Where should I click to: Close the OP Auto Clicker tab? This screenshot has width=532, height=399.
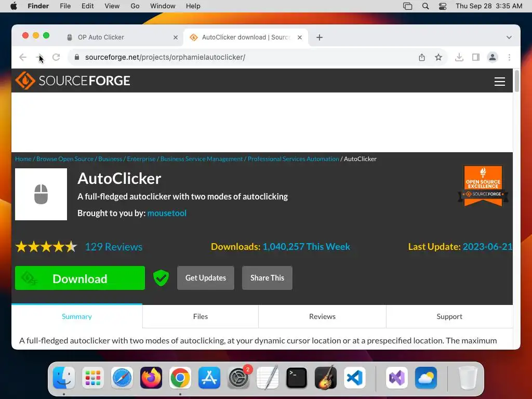176,37
